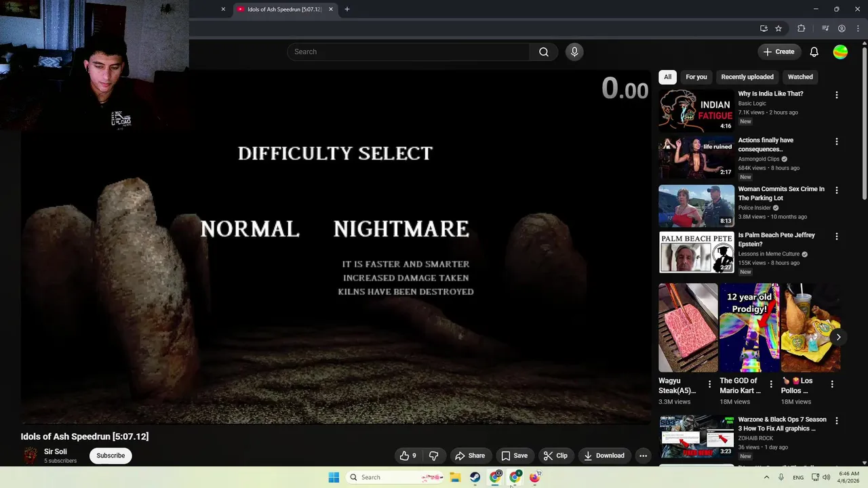Open options for Actions finally have consequences video
This screenshot has height=488, width=868.
836,142
